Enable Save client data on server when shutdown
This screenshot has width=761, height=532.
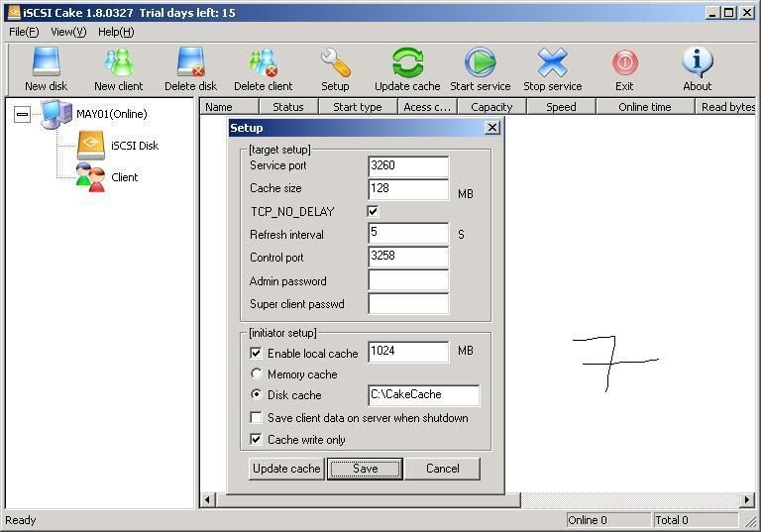point(257,418)
